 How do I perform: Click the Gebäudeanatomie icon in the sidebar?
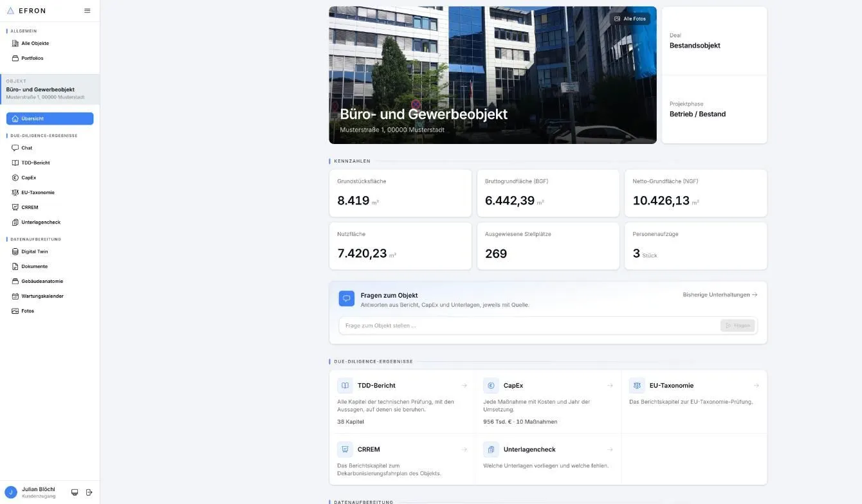pos(15,281)
